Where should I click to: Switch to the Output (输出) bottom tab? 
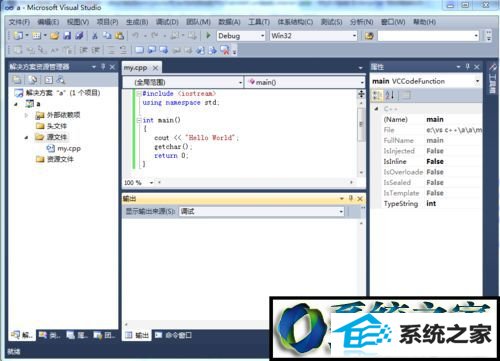point(137,335)
